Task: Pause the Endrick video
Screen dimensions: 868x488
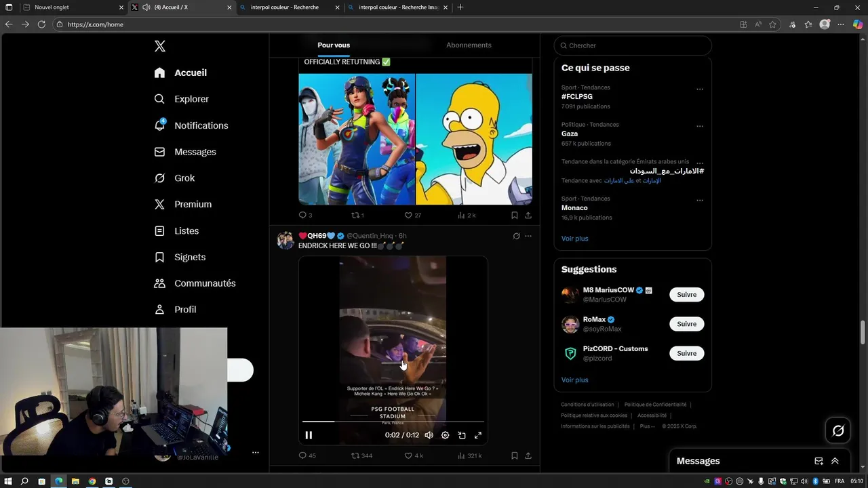Action: 309,435
